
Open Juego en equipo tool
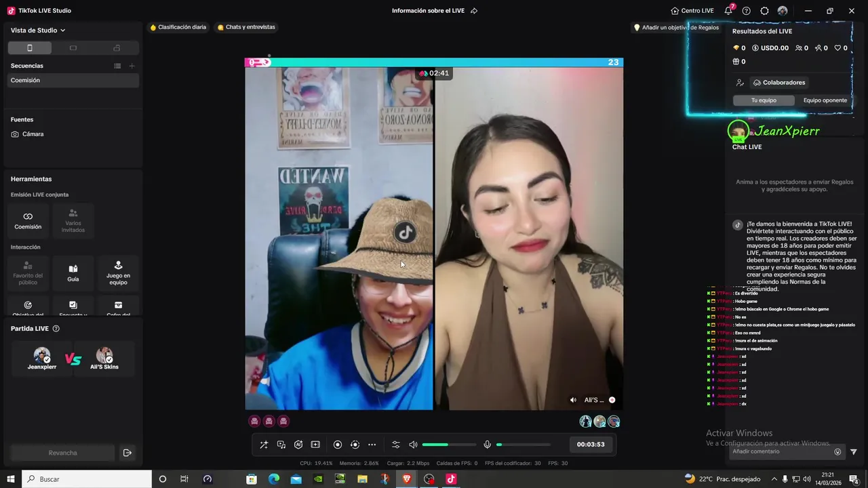click(118, 272)
